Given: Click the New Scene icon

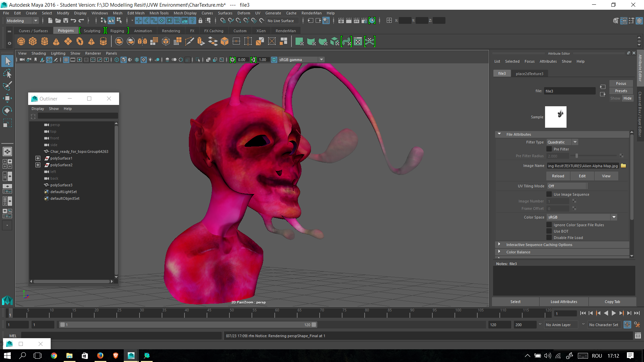Looking at the screenshot, I should click(x=50, y=20).
